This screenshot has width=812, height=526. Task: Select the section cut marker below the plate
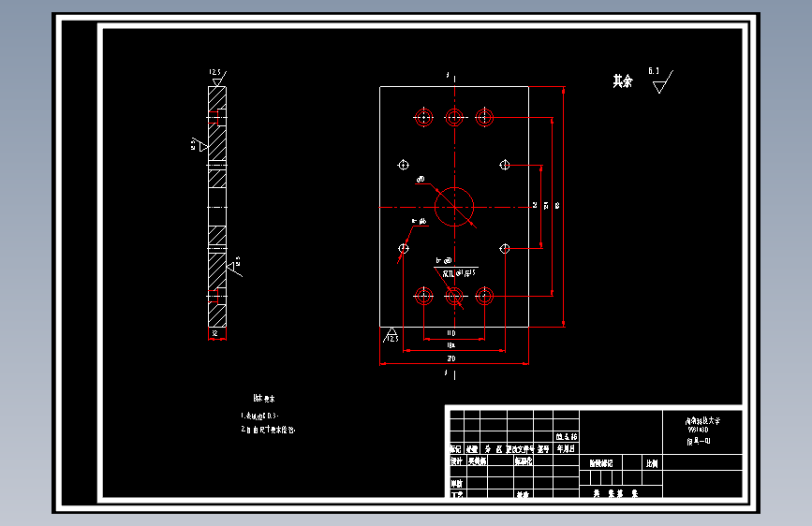pos(451,373)
